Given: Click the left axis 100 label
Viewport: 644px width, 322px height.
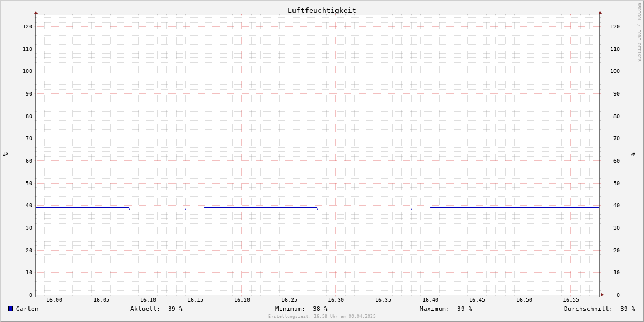Looking at the screenshot, I should (27, 71).
